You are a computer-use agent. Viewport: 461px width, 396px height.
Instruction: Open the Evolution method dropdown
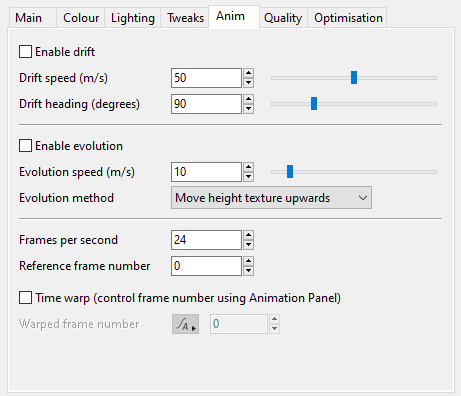(x=271, y=198)
